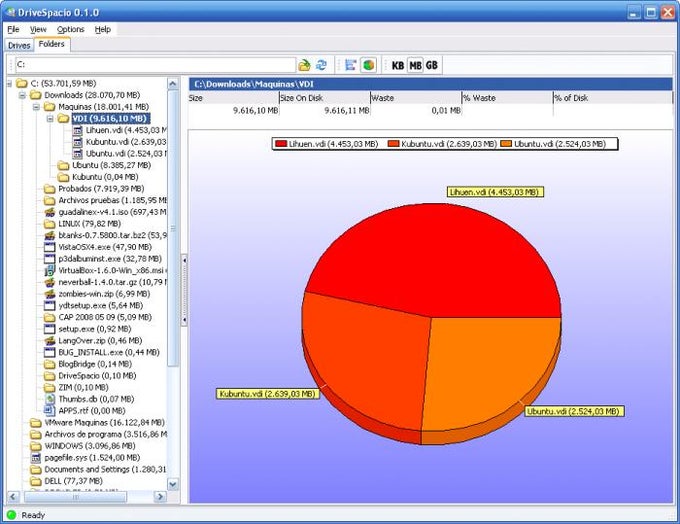680x524 pixels.
Task: Click the tree horizontal scroll-right arrow
Action: click(160, 497)
